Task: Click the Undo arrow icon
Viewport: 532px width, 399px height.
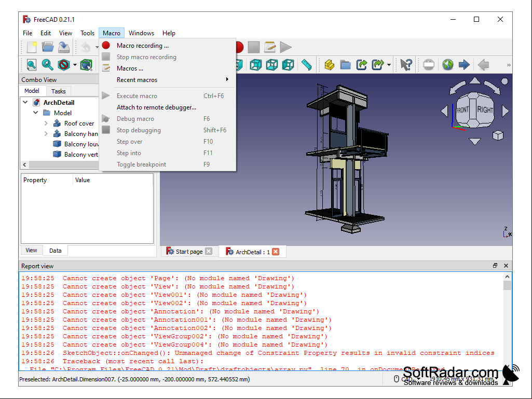Action: (x=86, y=47)
